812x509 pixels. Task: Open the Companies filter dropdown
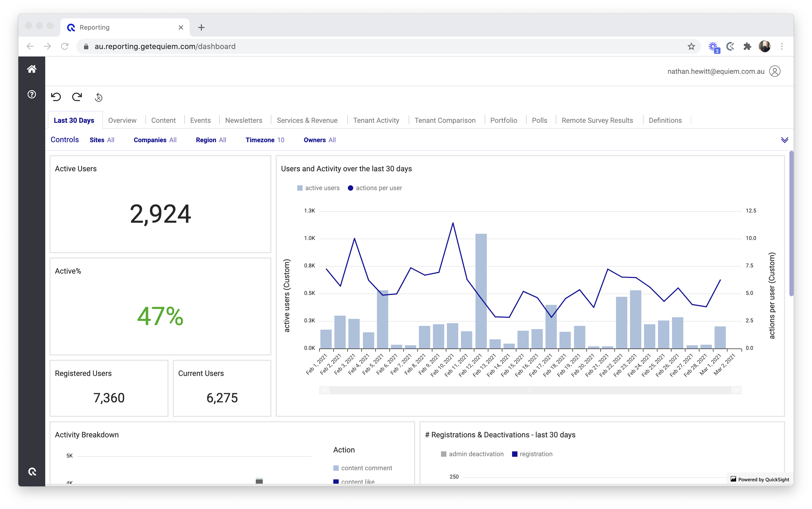click(155, 140)
